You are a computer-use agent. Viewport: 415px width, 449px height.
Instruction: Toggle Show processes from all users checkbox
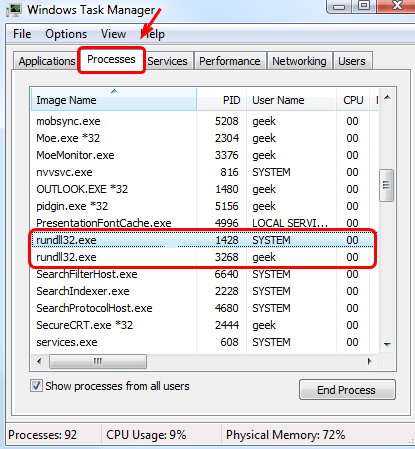tap(36, 386)
